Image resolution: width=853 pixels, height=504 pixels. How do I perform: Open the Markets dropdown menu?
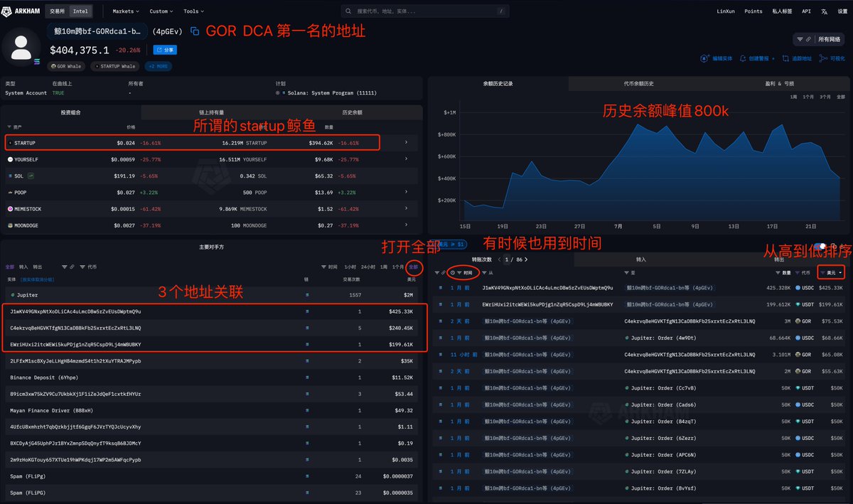tap(126, 11)
